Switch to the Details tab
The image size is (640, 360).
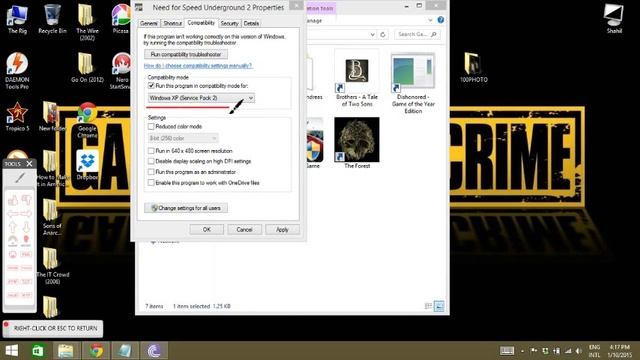coord(251,23)
